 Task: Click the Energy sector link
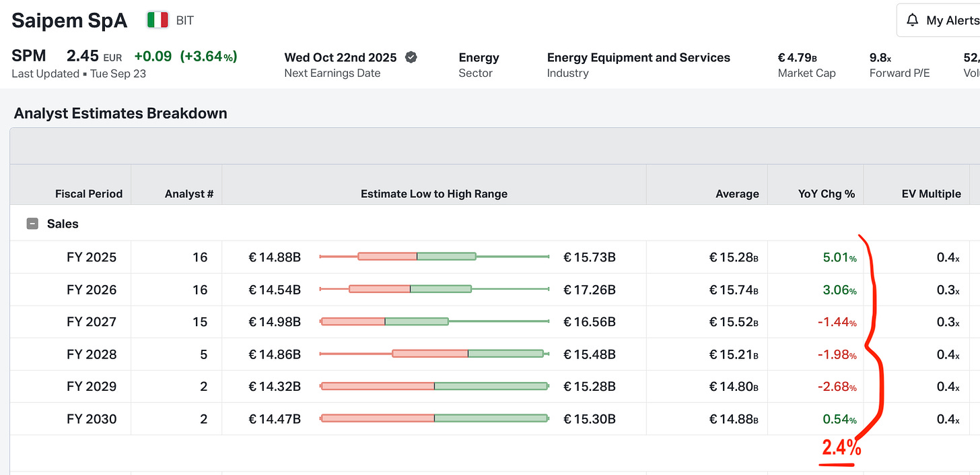[479, 57]
